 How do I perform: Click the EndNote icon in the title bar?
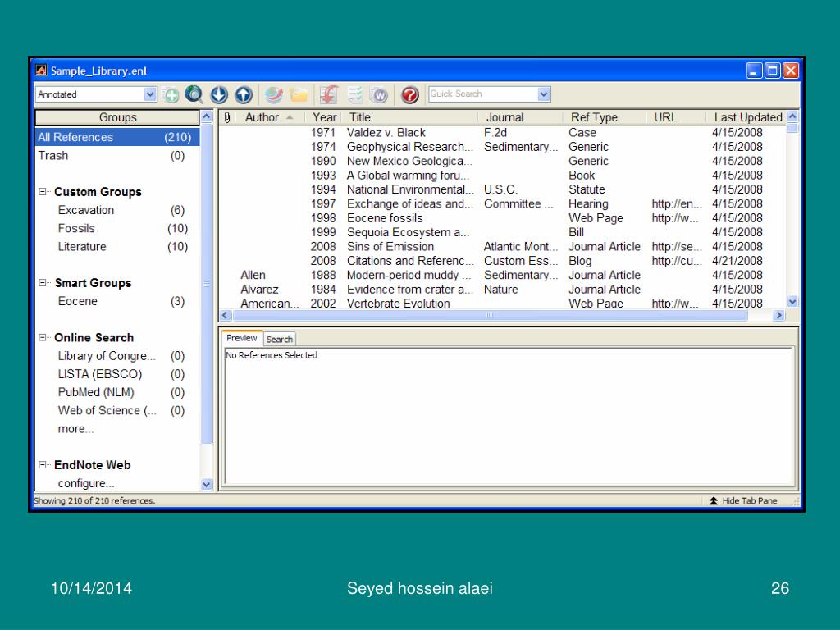point(41,71)
